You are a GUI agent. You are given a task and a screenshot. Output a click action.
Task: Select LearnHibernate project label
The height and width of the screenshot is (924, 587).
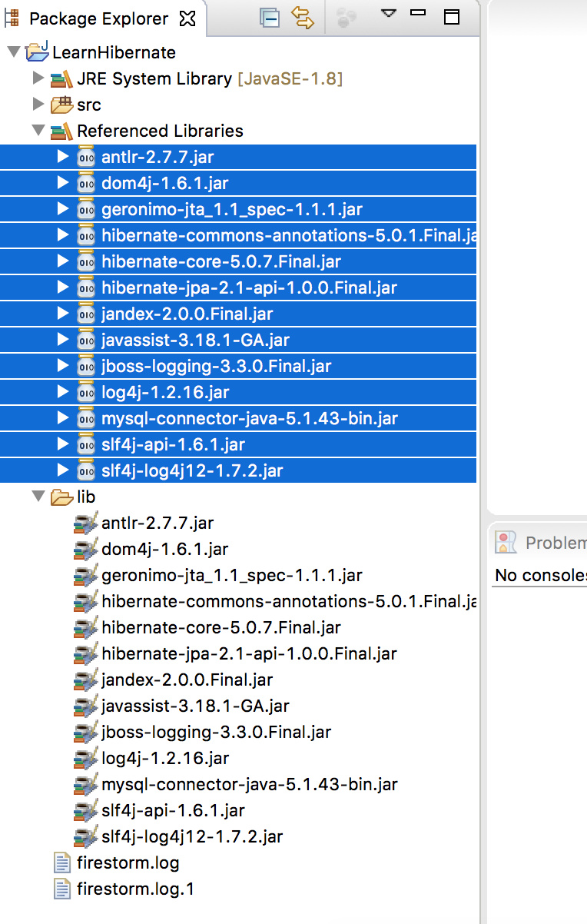tap(114, 53)
